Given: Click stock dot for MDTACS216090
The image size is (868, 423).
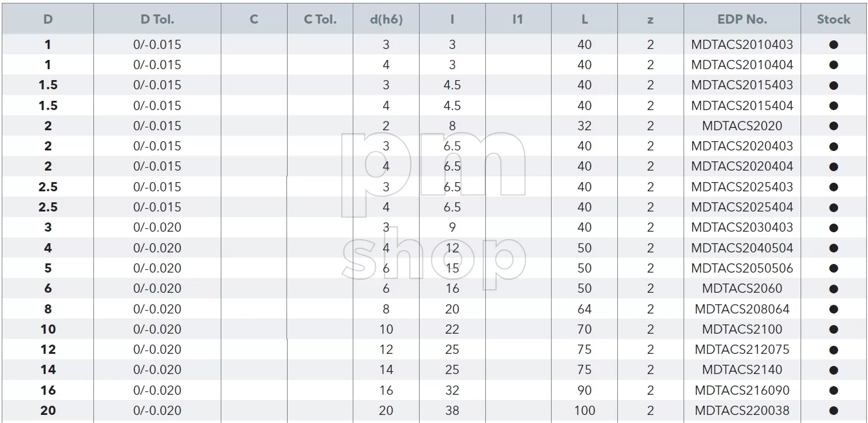Looking at the screenshot, I should coord(833,391).
